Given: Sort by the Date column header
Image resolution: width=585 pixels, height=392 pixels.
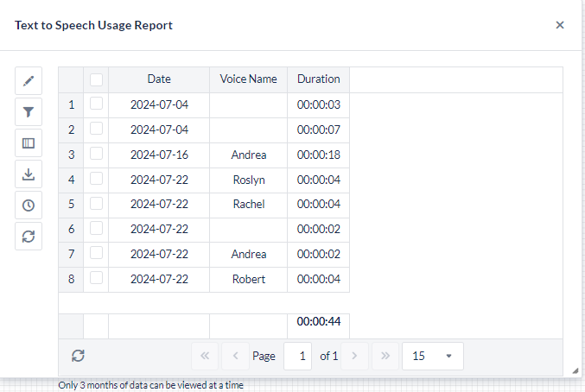Looking at the screenshot, I should 159,79.
